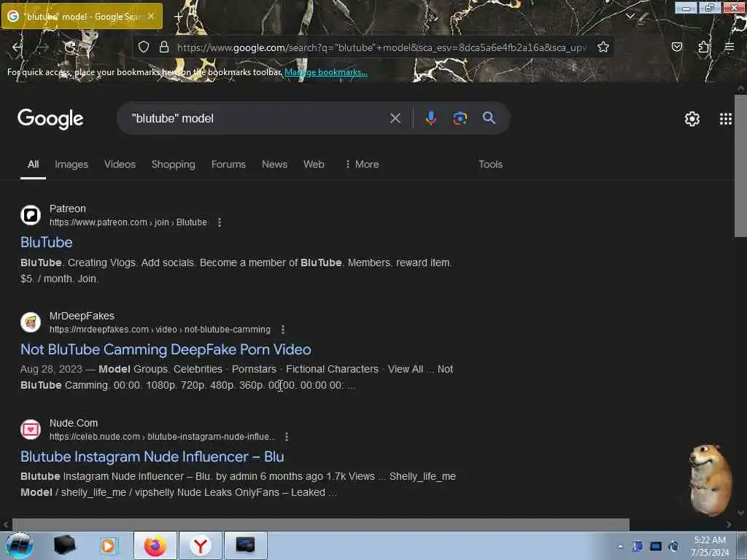The width and height of the screenshot is (747, 560).
Task: Open a new tab with the plus button
Action: pos(179,16)
